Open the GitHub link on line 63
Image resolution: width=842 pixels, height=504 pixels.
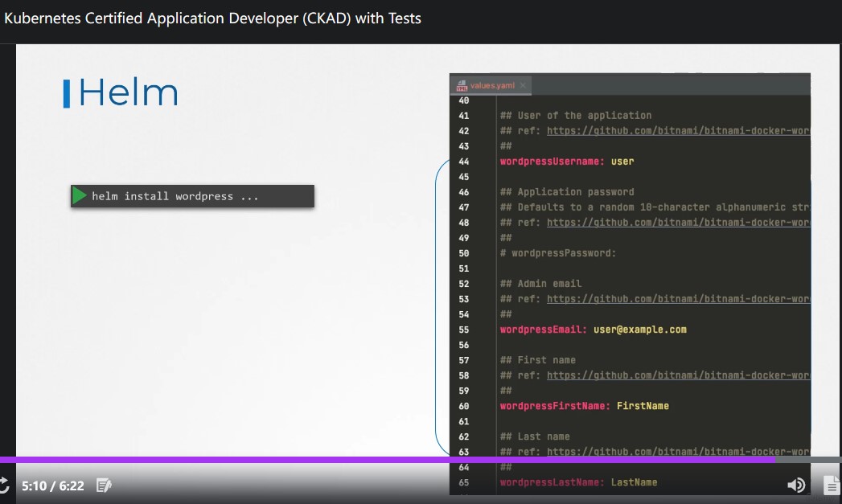tap(678, 452)
